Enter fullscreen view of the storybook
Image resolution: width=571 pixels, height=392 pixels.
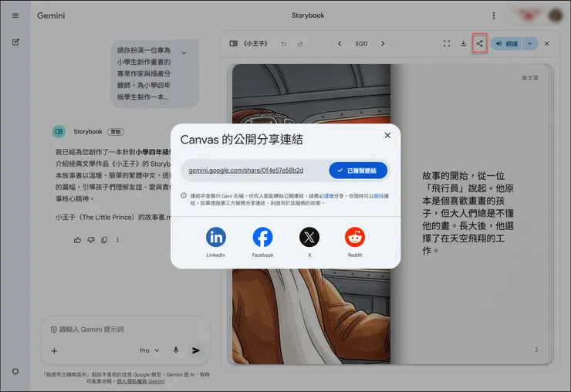pyautogui.click(x=447, y=44)
